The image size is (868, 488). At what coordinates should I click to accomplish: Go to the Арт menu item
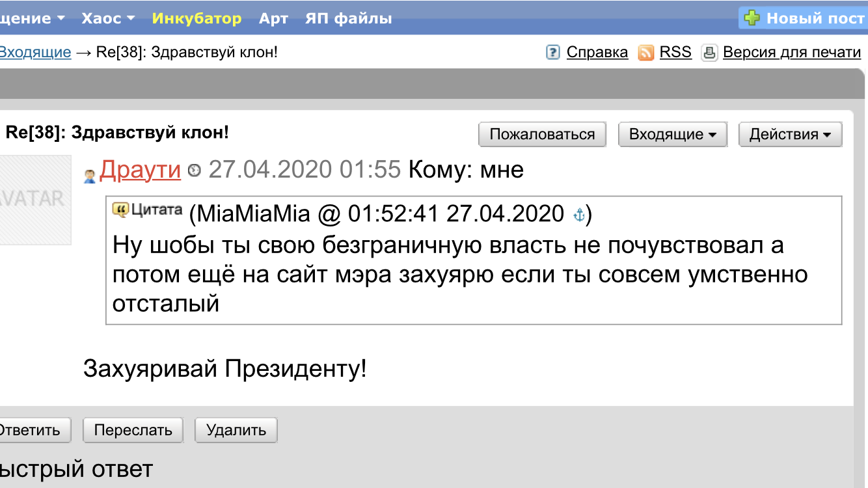273,18
